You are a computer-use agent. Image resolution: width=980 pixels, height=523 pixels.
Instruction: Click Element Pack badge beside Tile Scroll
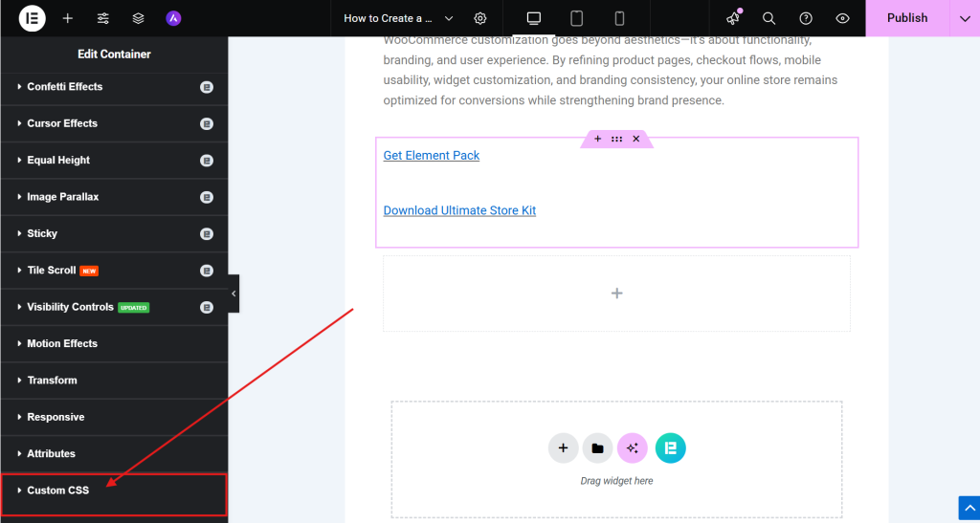(207, 271)
